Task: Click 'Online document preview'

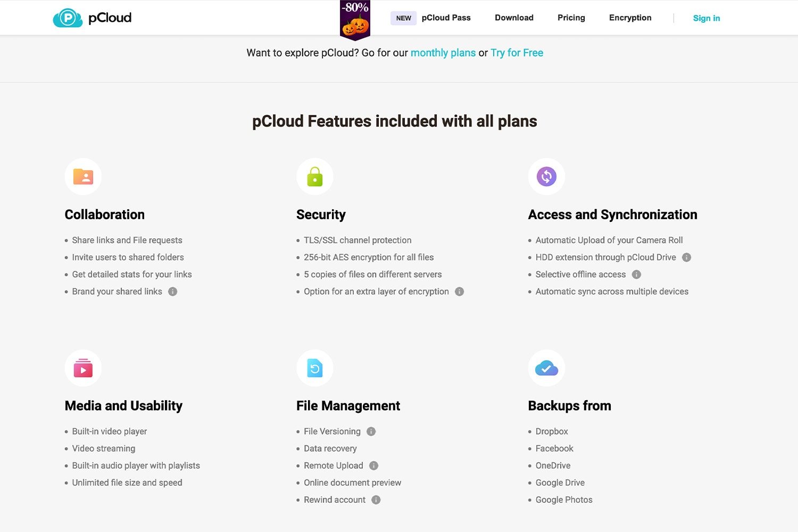Action: pyautogui.click(x=353, y=483)
